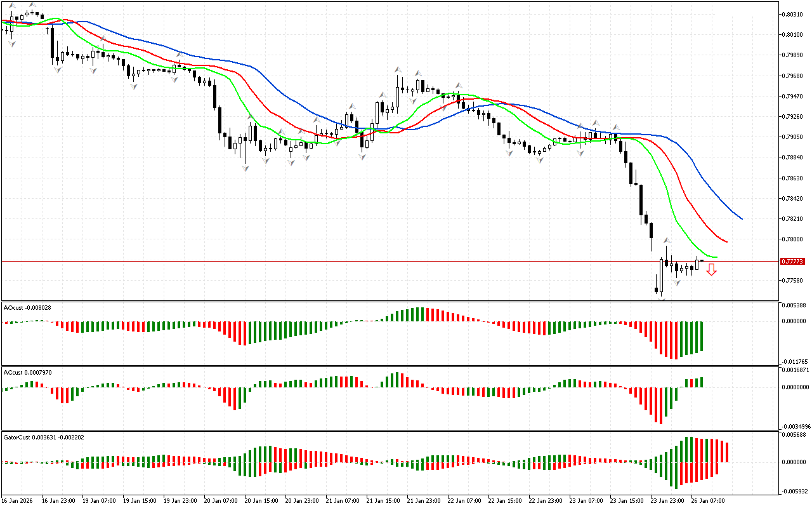Click the up fractal above the latest rebound candle
Image resolution: width=812 pixels, height=508 pixels.
point(667,241)
